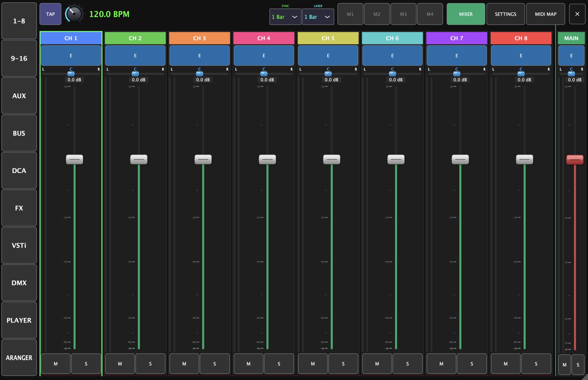Open the BUS section
Viewport: 588px width, 380px height.
coord(19,133)
